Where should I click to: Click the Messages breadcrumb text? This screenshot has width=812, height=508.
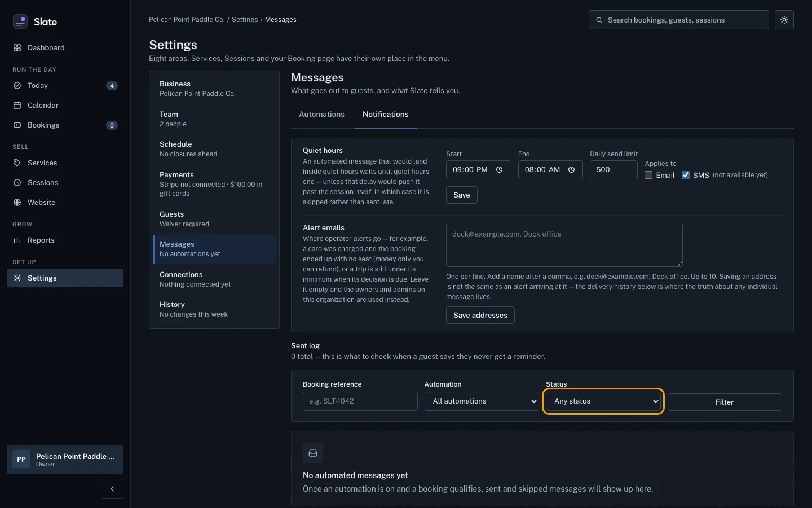click(280, 20)
